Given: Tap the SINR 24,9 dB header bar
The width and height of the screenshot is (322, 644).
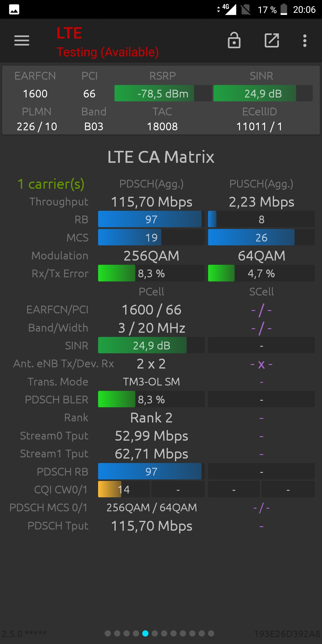Looking at the screenshot, I should pos(263,93).
